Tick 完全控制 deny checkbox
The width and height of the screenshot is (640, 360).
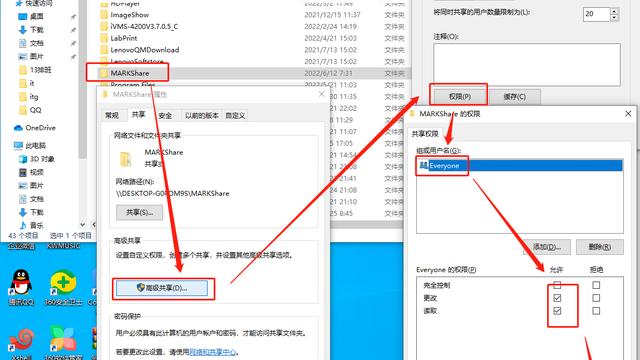596,285
